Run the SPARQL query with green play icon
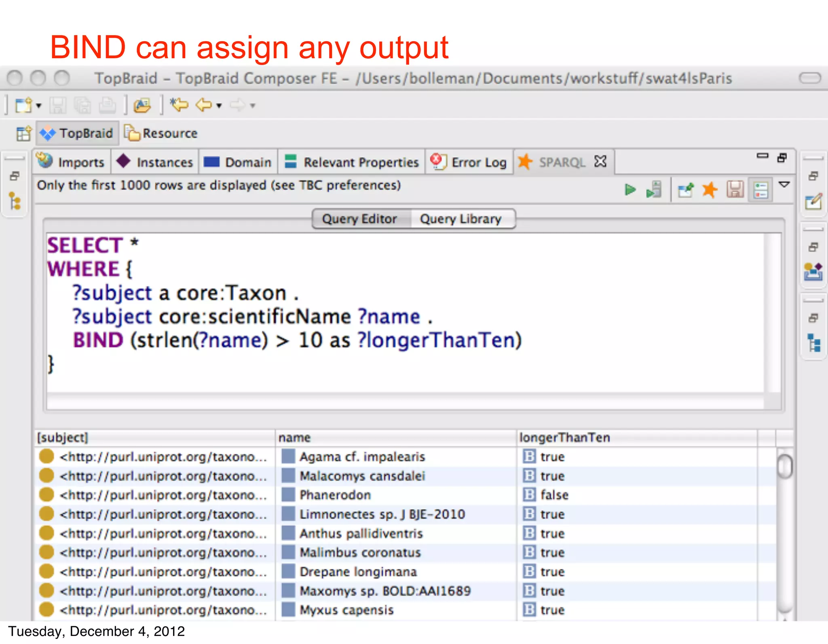Image resolution: width=828 pixels, height=644 pixels. point(630,190)
